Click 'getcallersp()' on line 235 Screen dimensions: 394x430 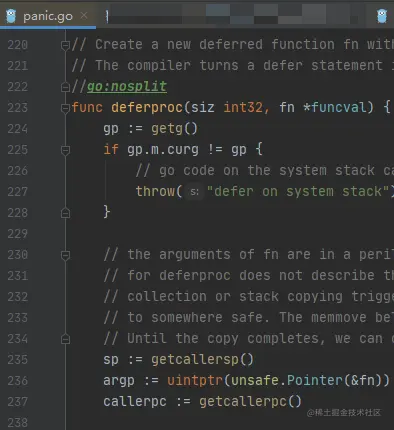202,360
